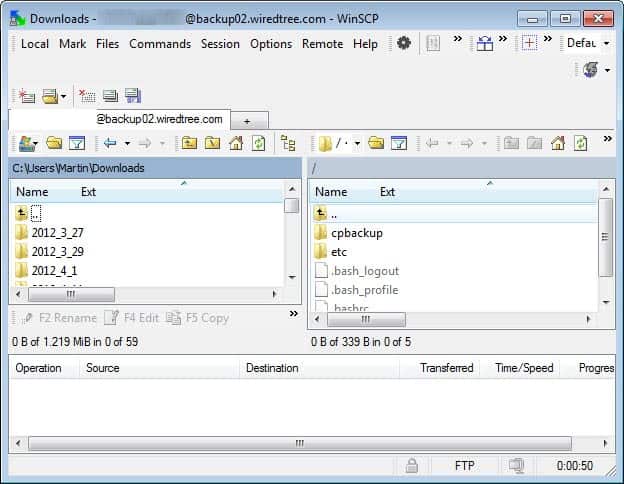Click the queue Transferred column header

point(447,368)
